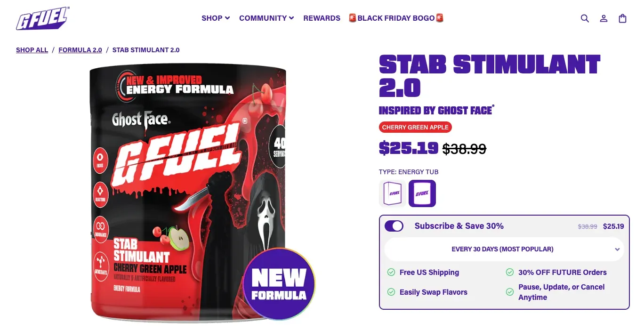The height and width of the screenshot is (330, 644).
Task: Click the GFUEL logo to return home
Action: coord(42,18)
